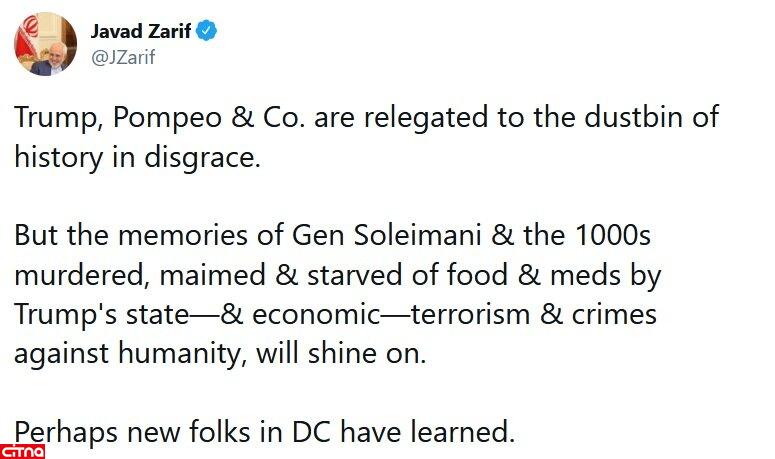Click the @JZarif handle
The image size is (775, 459).
tap(123, 57)
